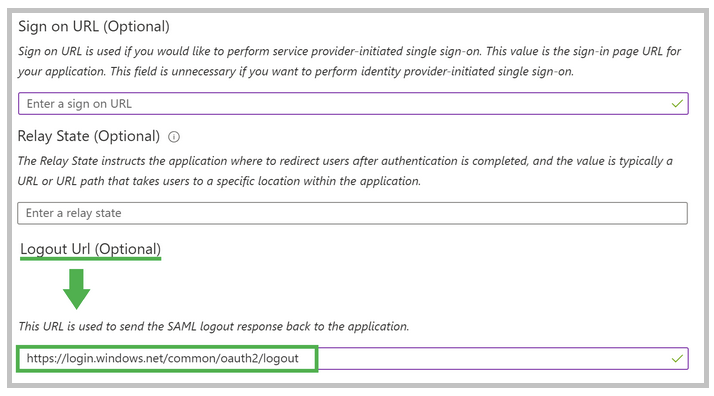The width and height of the screenshot is (714, 396).
Task: Click line 'Sign on URL is used if'
Action: (x=349, y=51)
